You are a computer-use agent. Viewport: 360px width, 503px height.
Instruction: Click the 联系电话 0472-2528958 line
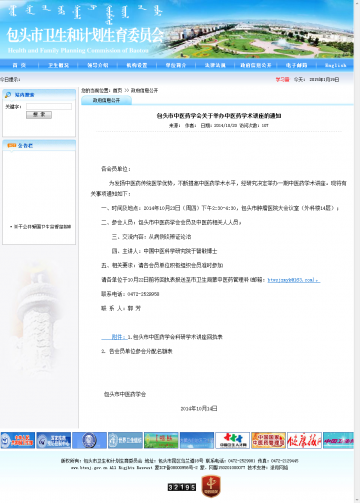pos(130,294)
